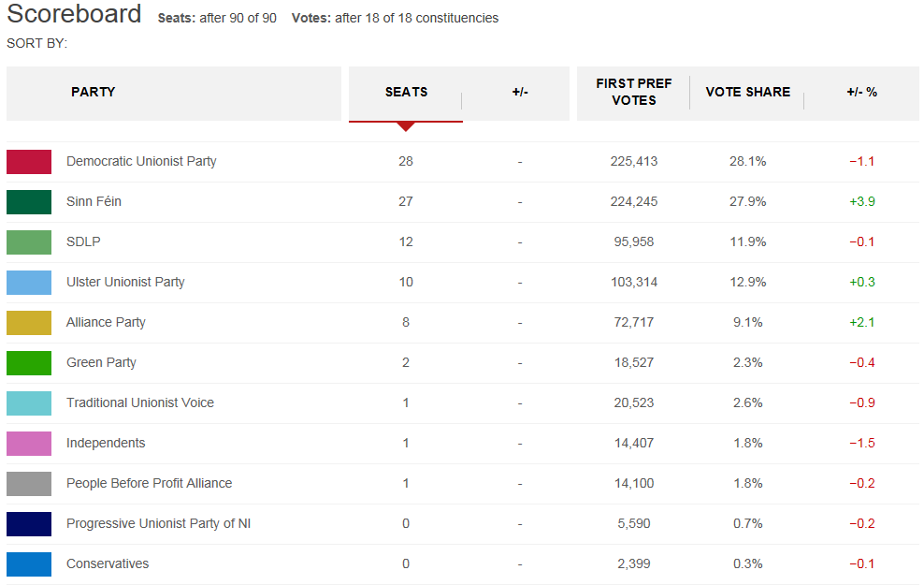Screen dimensions: 924x585
Task: Click the Alliance Party yellow swatch
Action: [29, 323]
